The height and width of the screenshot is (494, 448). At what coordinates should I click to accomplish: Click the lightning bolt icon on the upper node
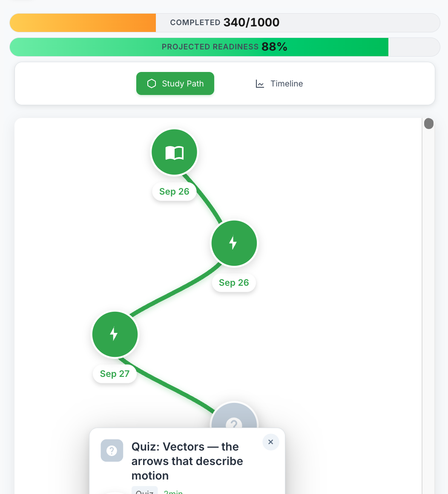coord(234,243)
